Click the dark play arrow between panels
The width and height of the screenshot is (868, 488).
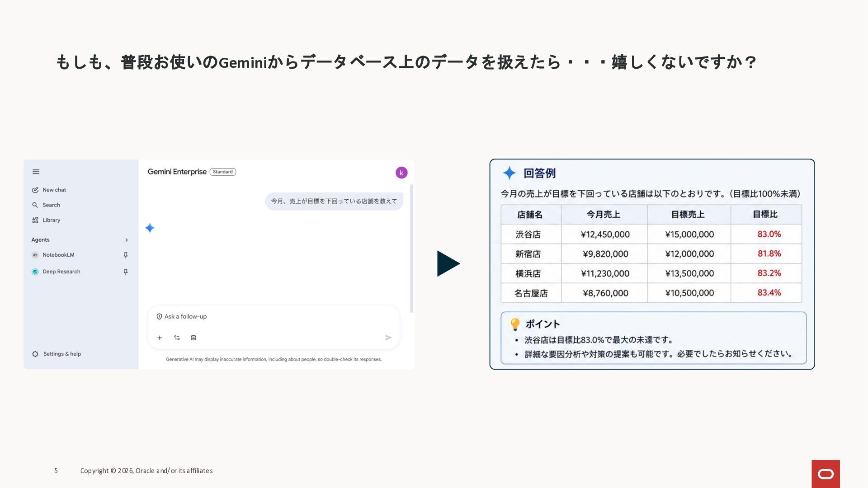coord(448,264)
